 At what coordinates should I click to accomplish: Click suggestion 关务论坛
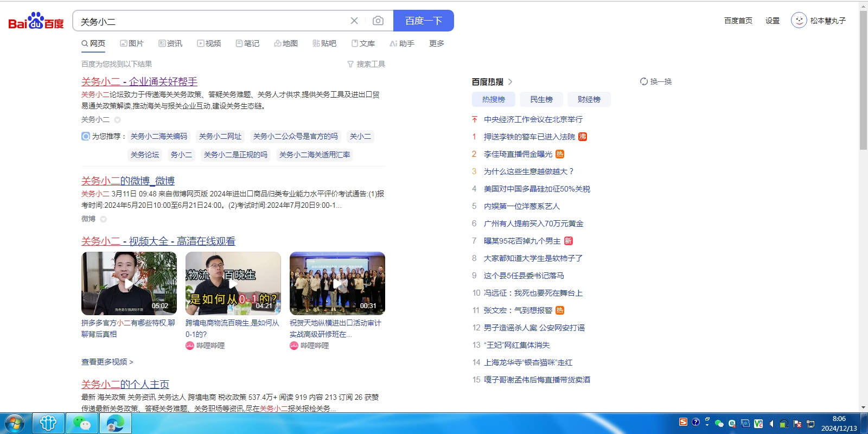145,155
